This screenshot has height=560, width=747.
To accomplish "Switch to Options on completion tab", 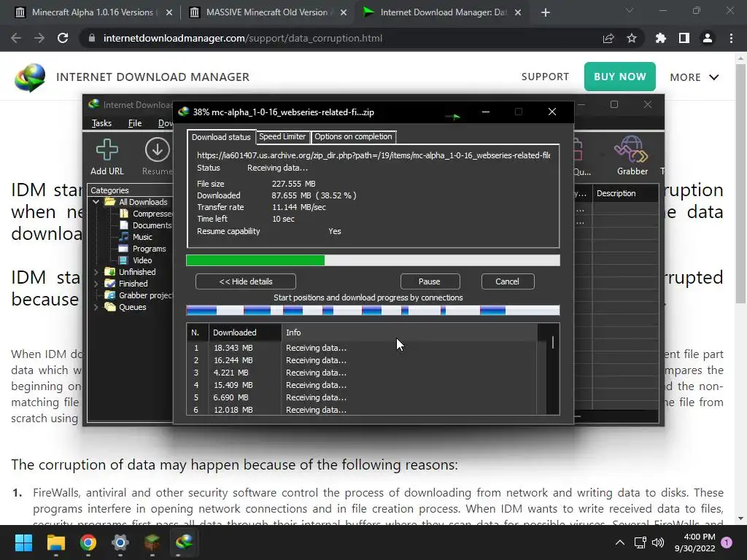I will tap(353, 136).
